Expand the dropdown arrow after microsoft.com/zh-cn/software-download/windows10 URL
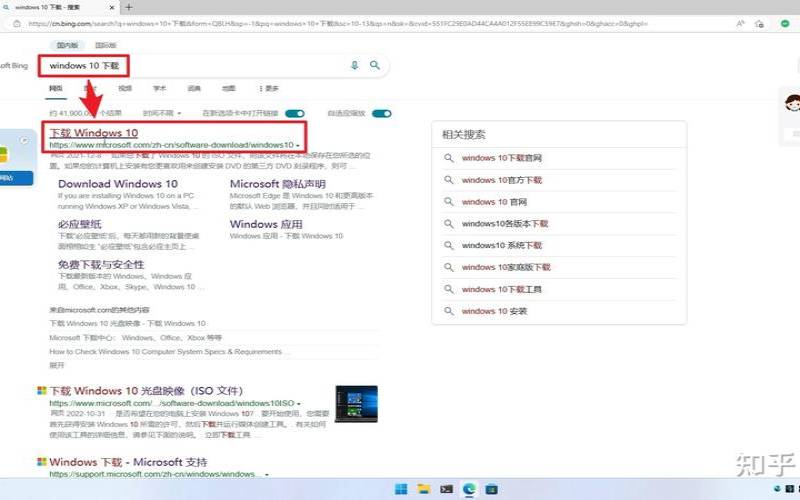Screen dimensions: 800x500 (x=297, y=146)
